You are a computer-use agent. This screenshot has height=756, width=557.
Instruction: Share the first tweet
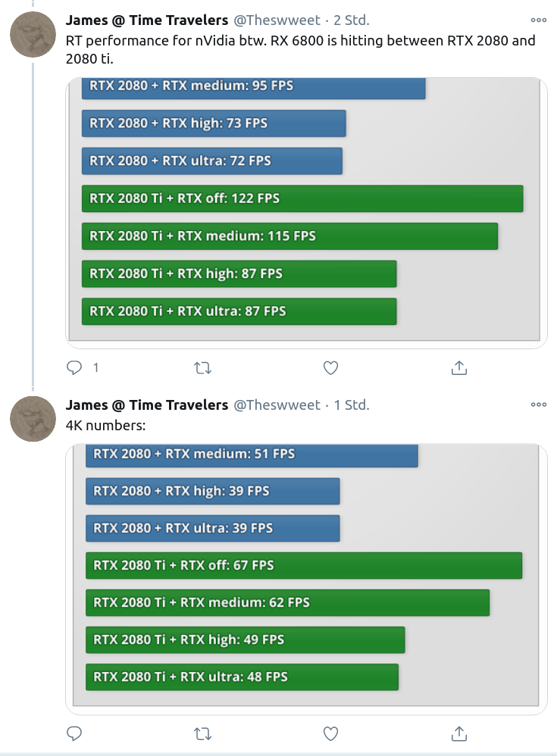point(458,367)
